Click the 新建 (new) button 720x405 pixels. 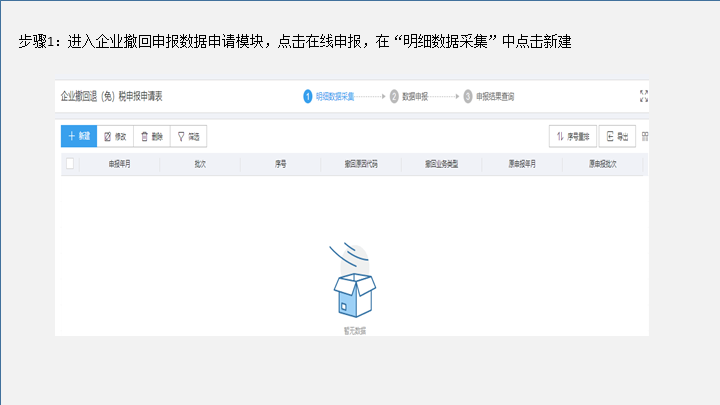tap(79, 136)
